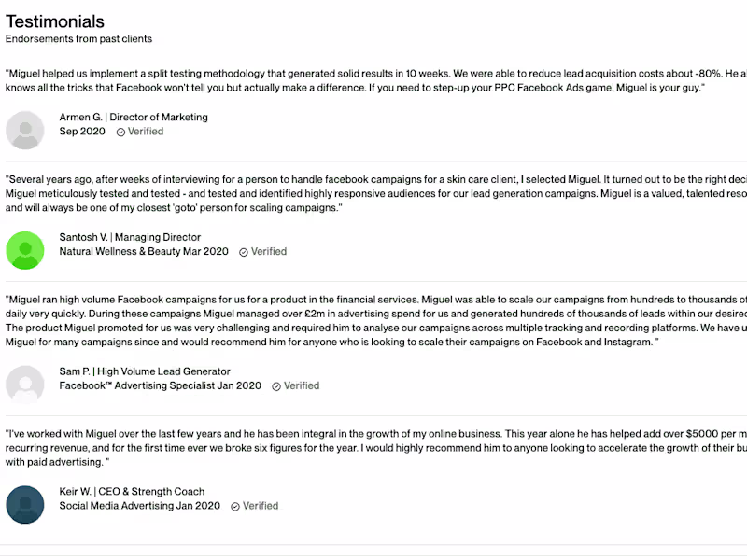The width and height of the screenshot is (747, 560).
Task: Click 'Natural Wellness & Beauty Mar 2020' text
Action: coord(144,251)
